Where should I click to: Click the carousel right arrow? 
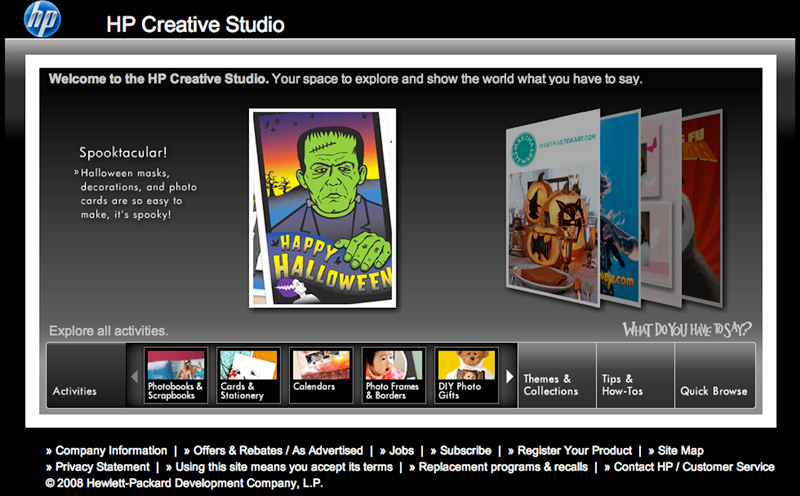click(509, 377)
